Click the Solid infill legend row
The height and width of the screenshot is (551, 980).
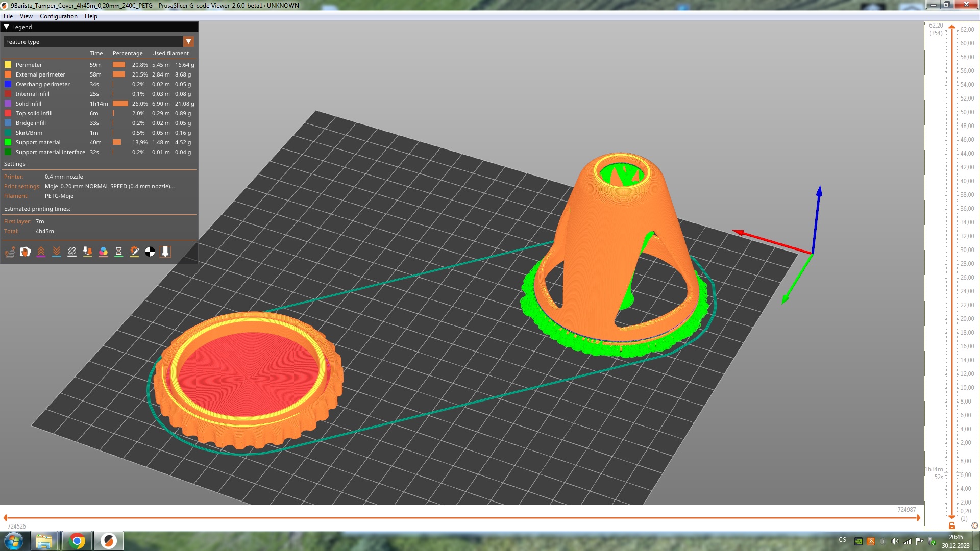point(29,104)
